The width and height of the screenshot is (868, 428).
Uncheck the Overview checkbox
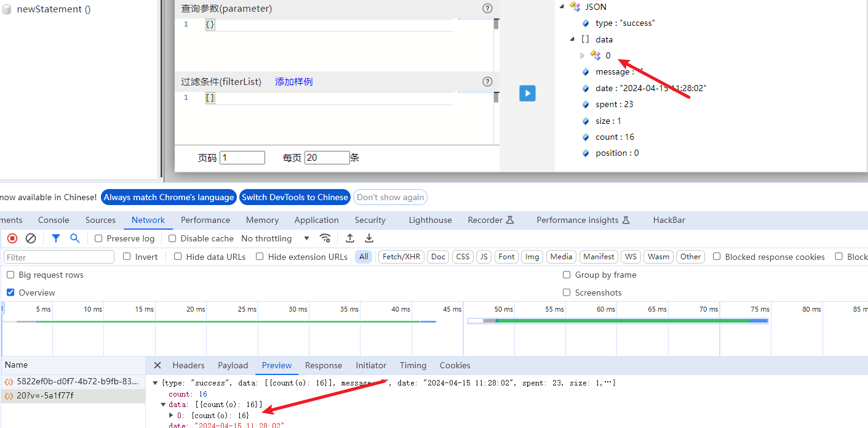click(x=10, y=293)
